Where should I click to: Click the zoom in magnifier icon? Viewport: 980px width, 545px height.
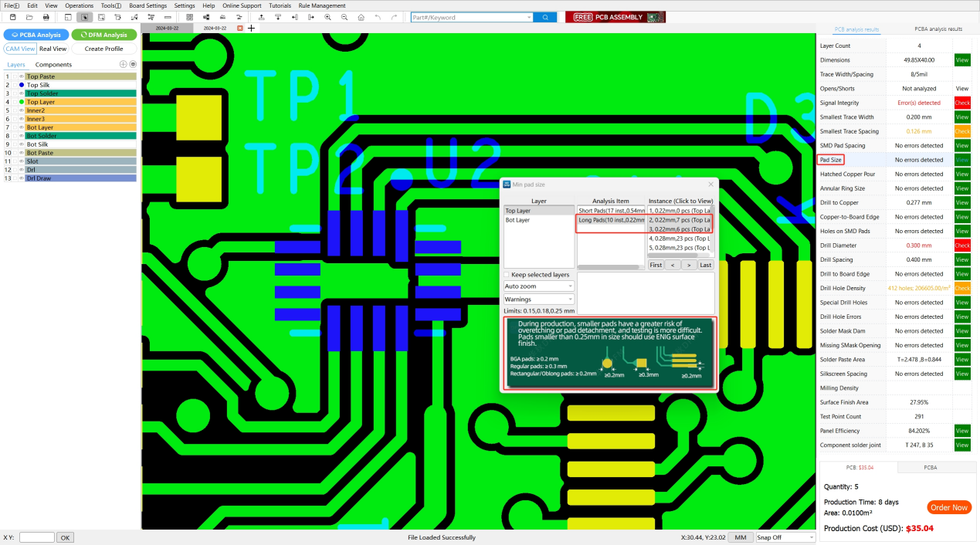click(x=328, y=17)
